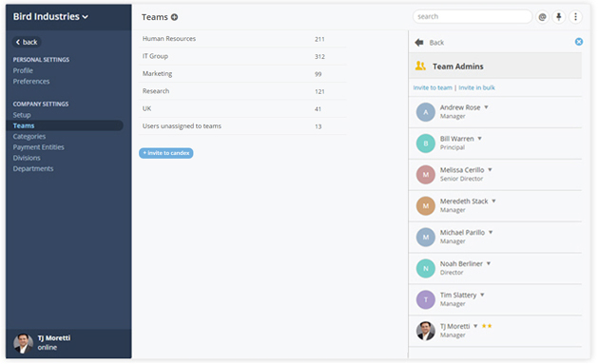Expand Tim Slattery's dropdown arrow
Viewport: 598px width, 364px height.
[482, 295]
